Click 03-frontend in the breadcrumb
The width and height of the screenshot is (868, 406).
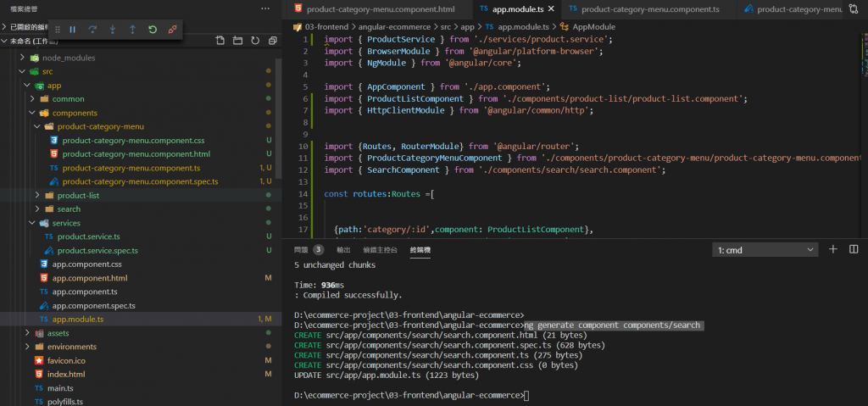pyautogui.click(x=328, y=26)
